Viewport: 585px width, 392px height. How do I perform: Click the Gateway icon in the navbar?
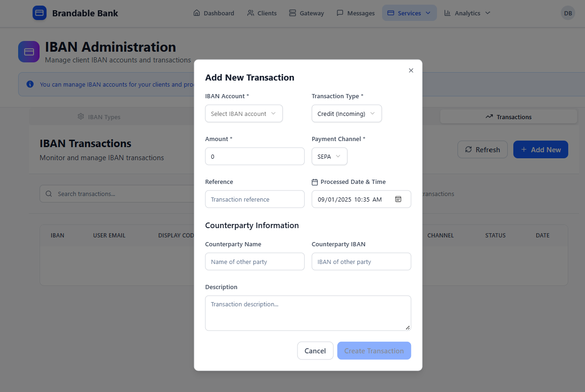292,13
